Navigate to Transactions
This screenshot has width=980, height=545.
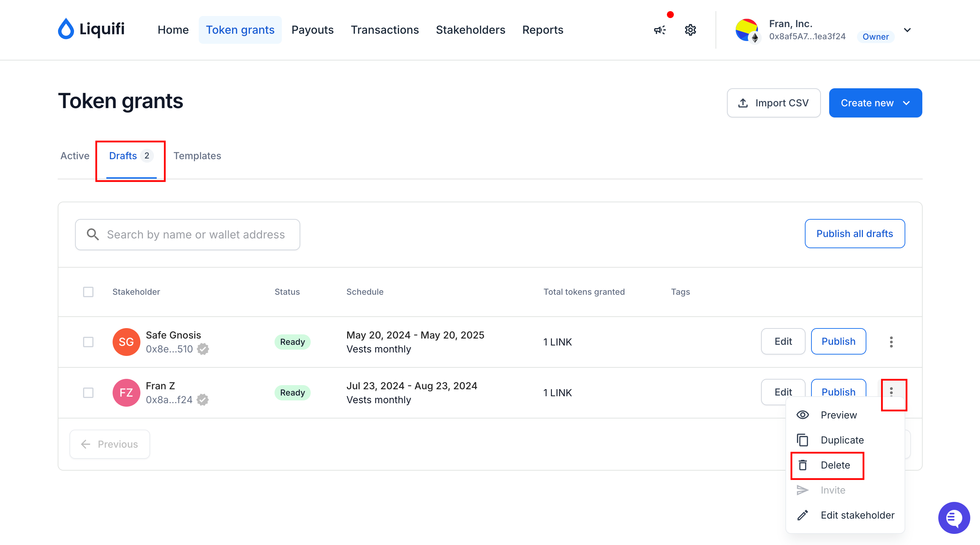pos(385,30)
